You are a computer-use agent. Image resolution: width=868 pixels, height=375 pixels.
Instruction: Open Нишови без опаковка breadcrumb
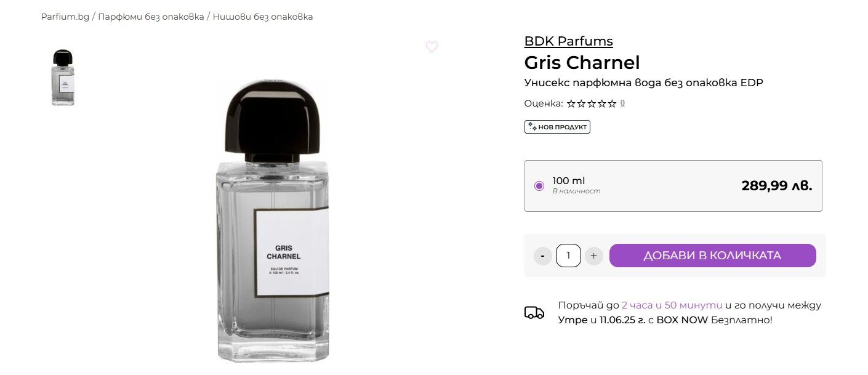pyautogui.click(x=263, y=17)
